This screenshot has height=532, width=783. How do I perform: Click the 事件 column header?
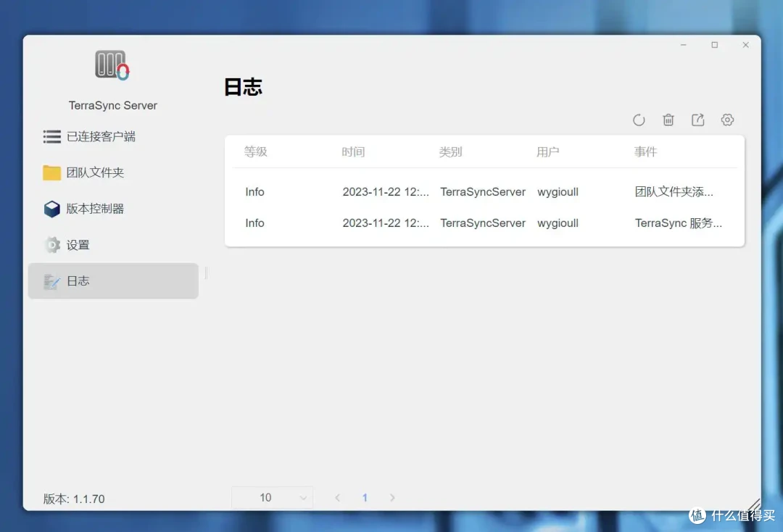point(645,151)
